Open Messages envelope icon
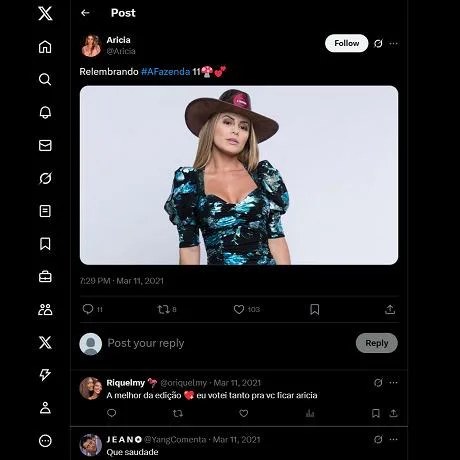The width and height of the screenshot is (460, 460). 45,145
